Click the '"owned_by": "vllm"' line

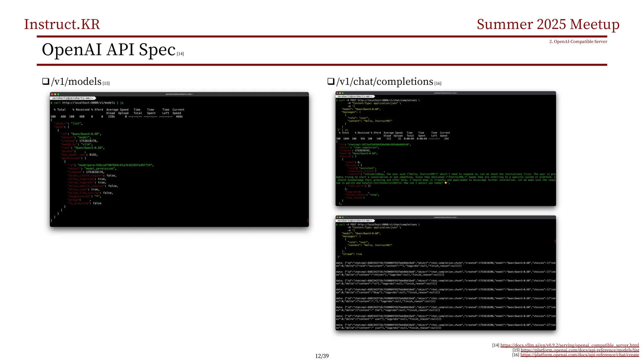[x=76, y=144]
